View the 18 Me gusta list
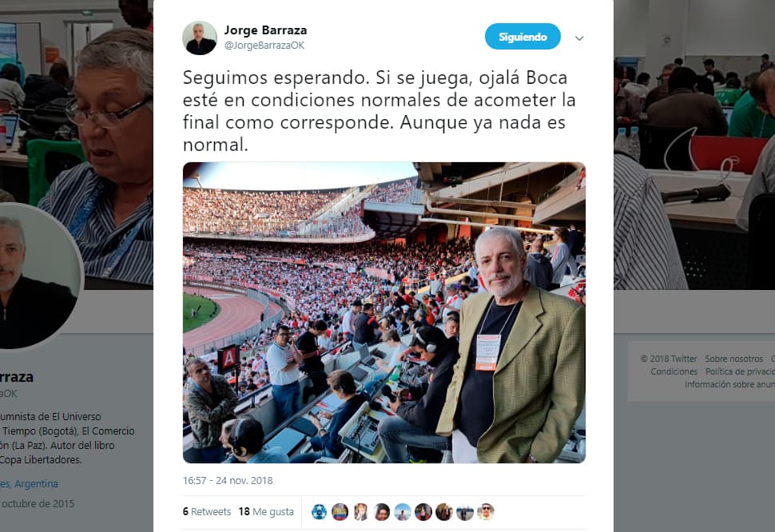This screenshot has width=775, height=532. point(266,512)
